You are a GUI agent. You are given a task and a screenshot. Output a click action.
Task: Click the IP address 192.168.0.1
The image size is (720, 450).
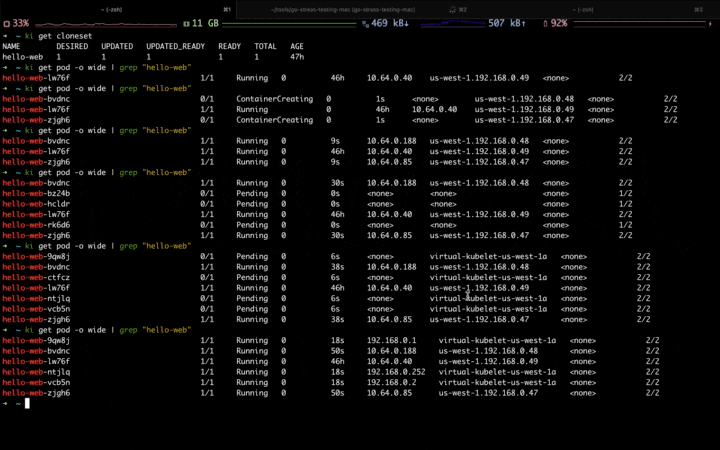click(x=391, y=340)
